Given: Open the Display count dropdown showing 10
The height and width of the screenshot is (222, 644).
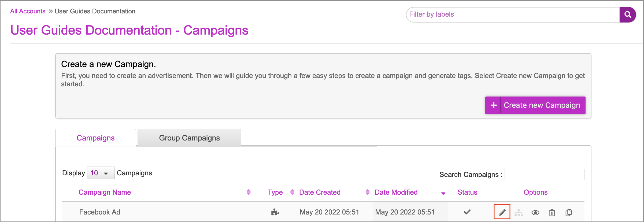Looking at the screenshot, I should click(101, 173).
